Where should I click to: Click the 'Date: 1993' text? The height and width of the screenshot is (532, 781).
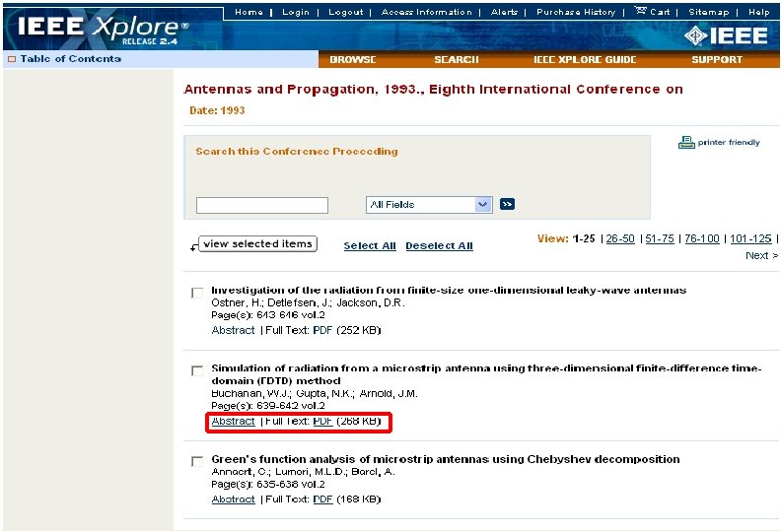pyautogui.click(x=217, y=110)
